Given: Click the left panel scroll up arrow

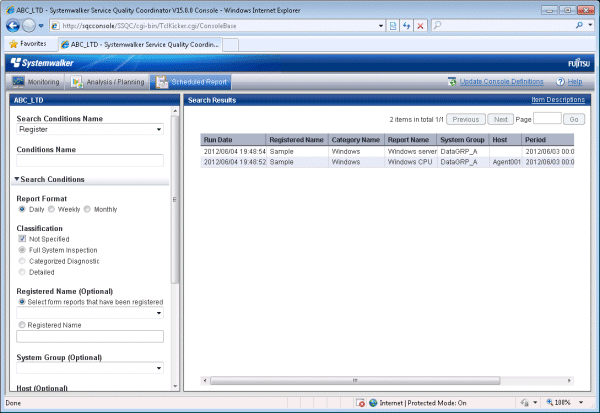Looking at the screenshot, I should point(175,111).
